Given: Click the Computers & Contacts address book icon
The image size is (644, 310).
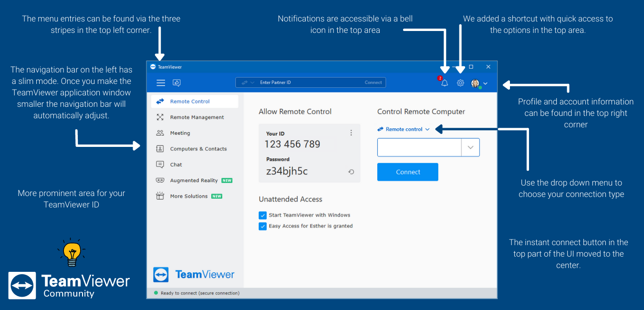Looking at the screenshot, I should pos(160,149).
